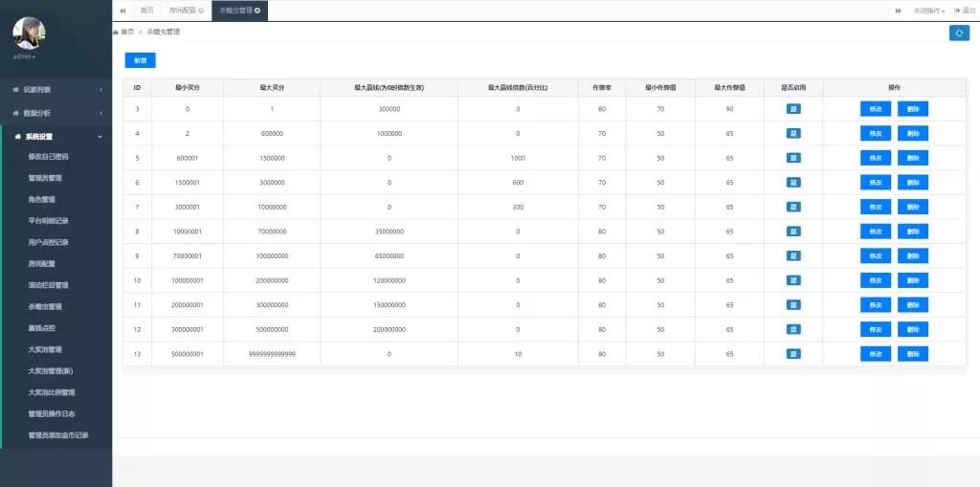The height and width of the screenshot is (487, 980).
Task: Open 赢钱点控 in the sidebar
Action: [x=45, y=328]
